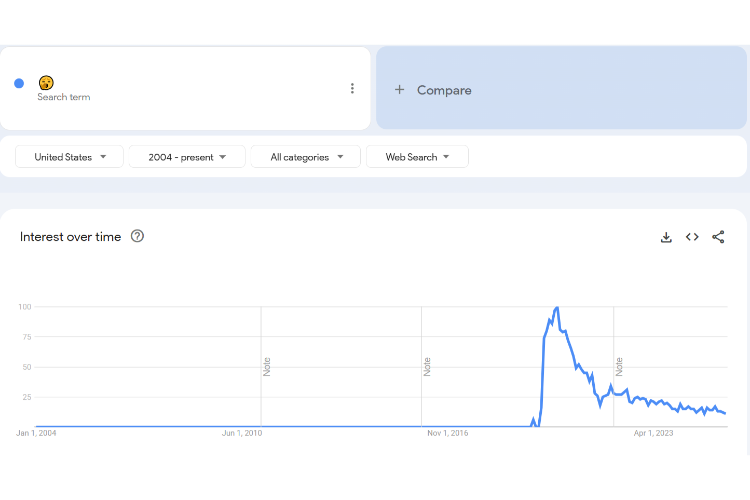Click the plus icon in the Compare box
This screenshot has height=500, width=750.
tap(399, 90)
